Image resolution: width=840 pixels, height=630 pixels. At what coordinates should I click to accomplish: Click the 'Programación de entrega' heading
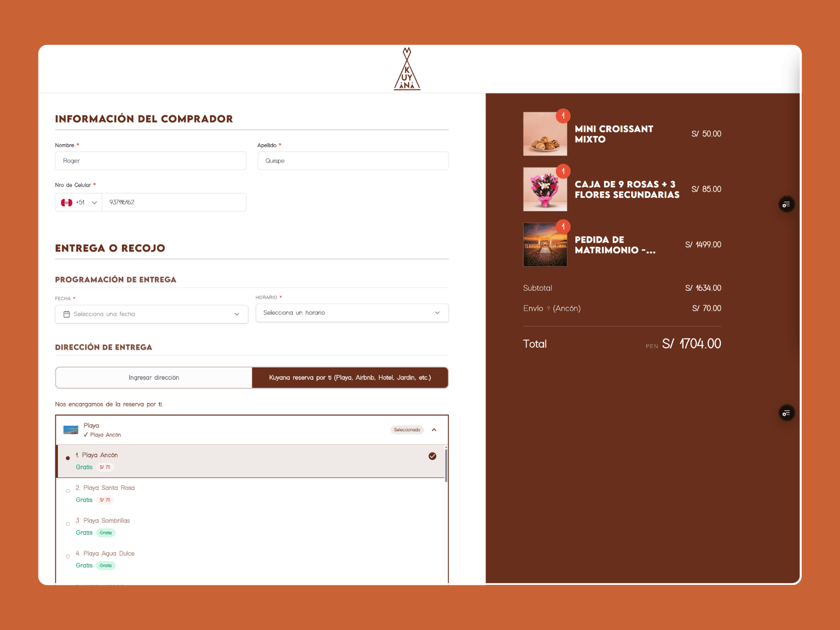[x=115, y=280]
